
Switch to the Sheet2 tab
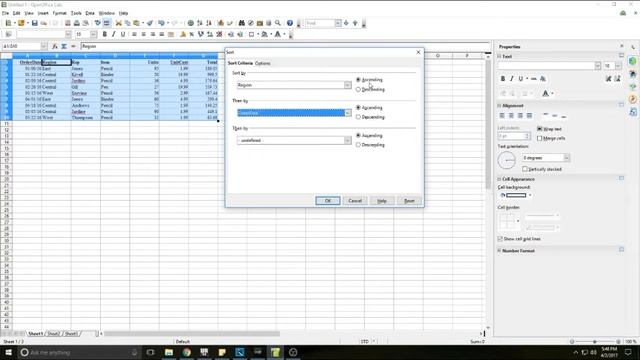pyautogui.click(x=53, y=333)
